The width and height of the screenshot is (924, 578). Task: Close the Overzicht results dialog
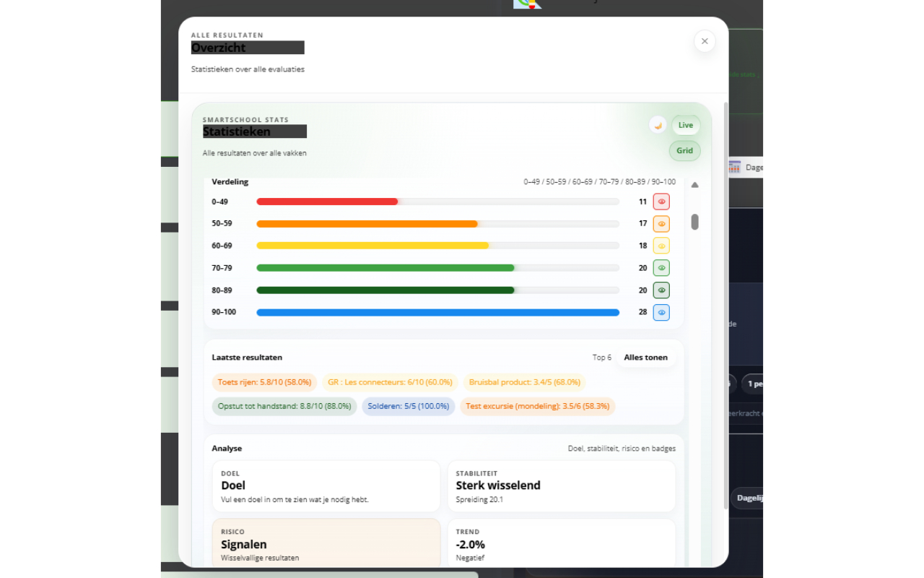[705, 41]
